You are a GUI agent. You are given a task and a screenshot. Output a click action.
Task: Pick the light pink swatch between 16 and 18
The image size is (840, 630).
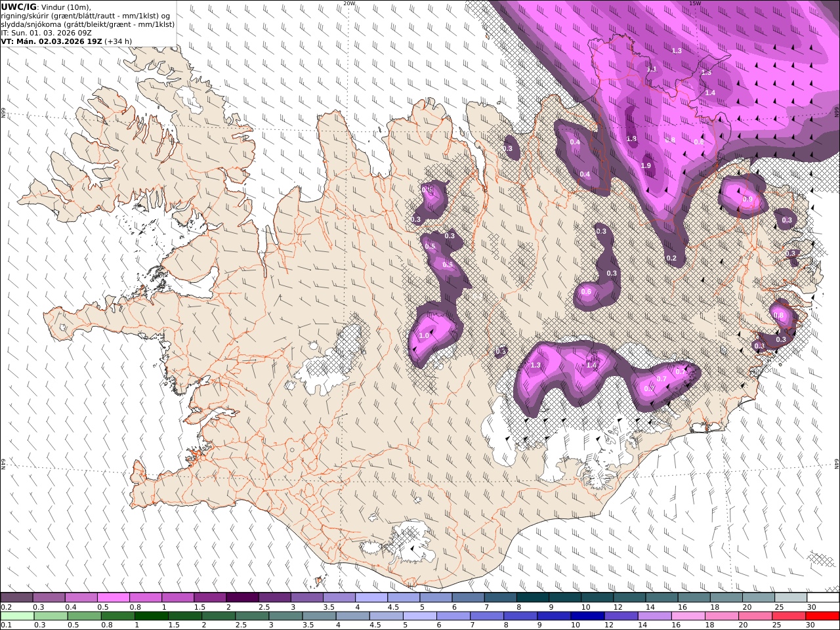[x=687, y=616]
